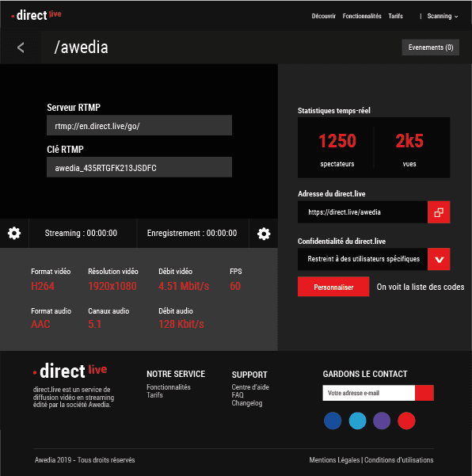Select 'Restreint à des utilisateurs spécifiques' field
This screenshot has height=476, width=472.
pyautogui.click(x=363, y=259)
